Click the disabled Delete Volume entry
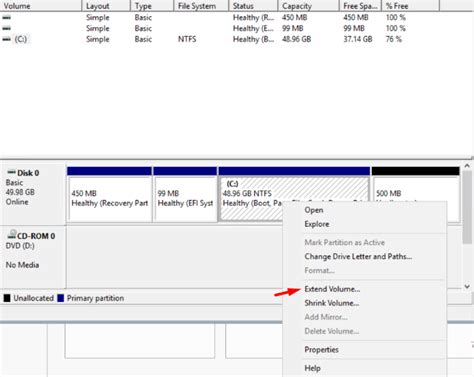The height and width of the screenshot is (377, 474). (332, 331)
